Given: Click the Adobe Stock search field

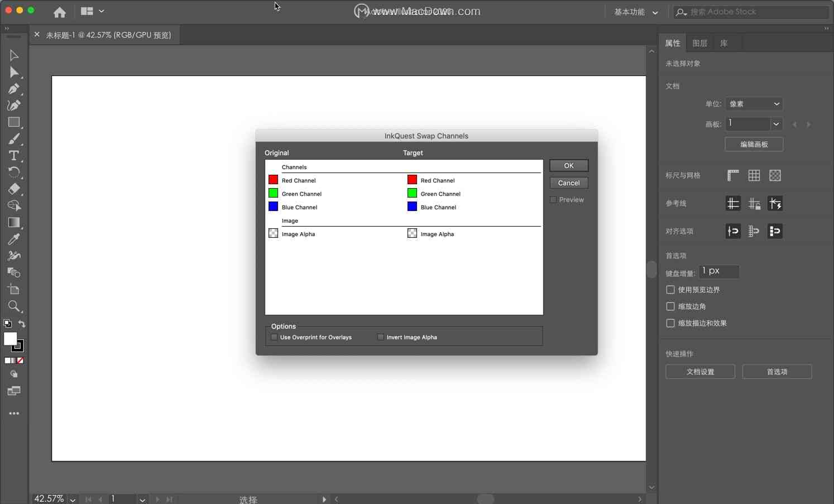Looking at the screenshot, I should coord(751,12).
